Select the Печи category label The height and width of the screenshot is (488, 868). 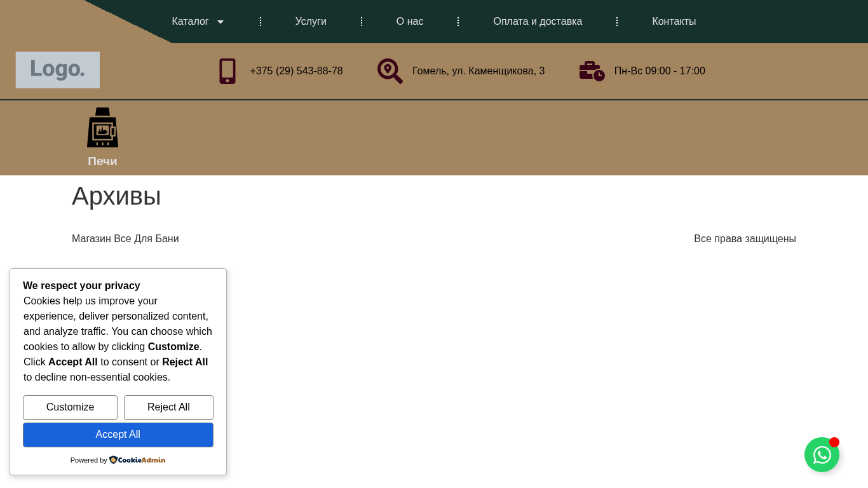pos(102,161)
